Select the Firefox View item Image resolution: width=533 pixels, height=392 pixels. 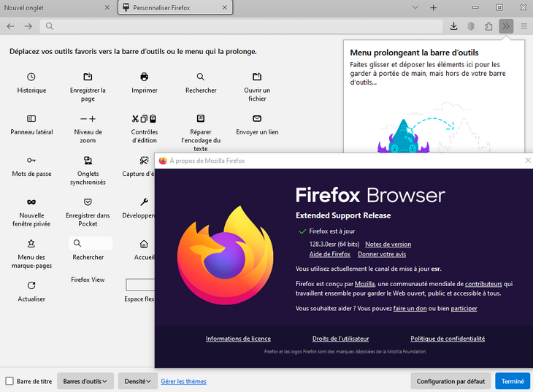click(88, 280)
